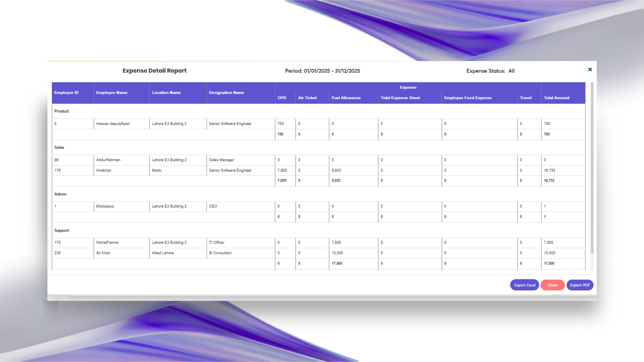Click the vertical scrollbar of the report table
This screenshot has width=644, height=362.
(592, 168)
